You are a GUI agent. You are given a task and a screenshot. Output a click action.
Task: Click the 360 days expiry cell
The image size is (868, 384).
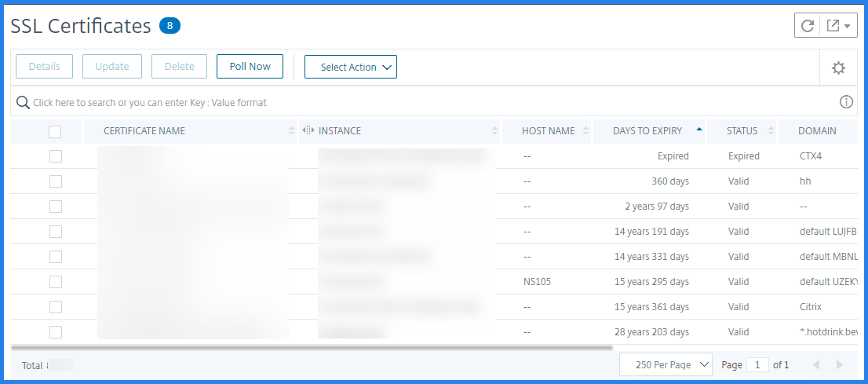pos(670,181)
